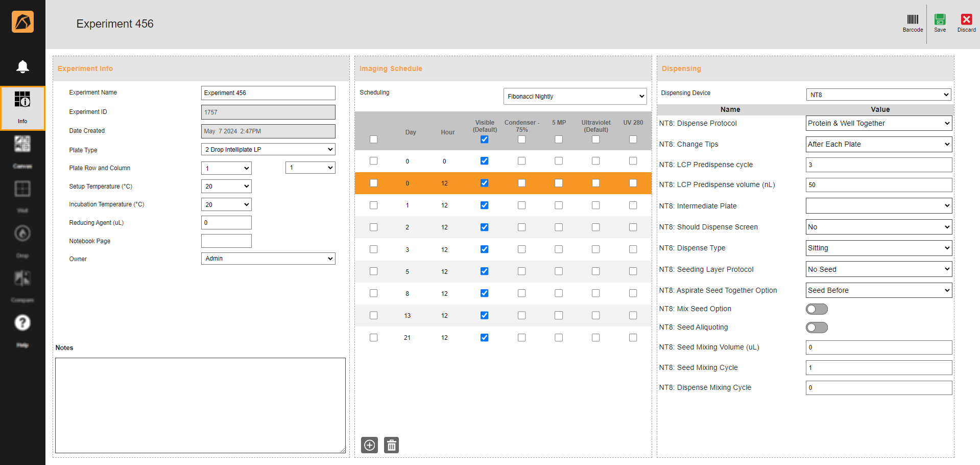The width and height of the screenshot is (980, 465).
Task: Click the Notebook Page input field
Action: (x=226, y=241)
